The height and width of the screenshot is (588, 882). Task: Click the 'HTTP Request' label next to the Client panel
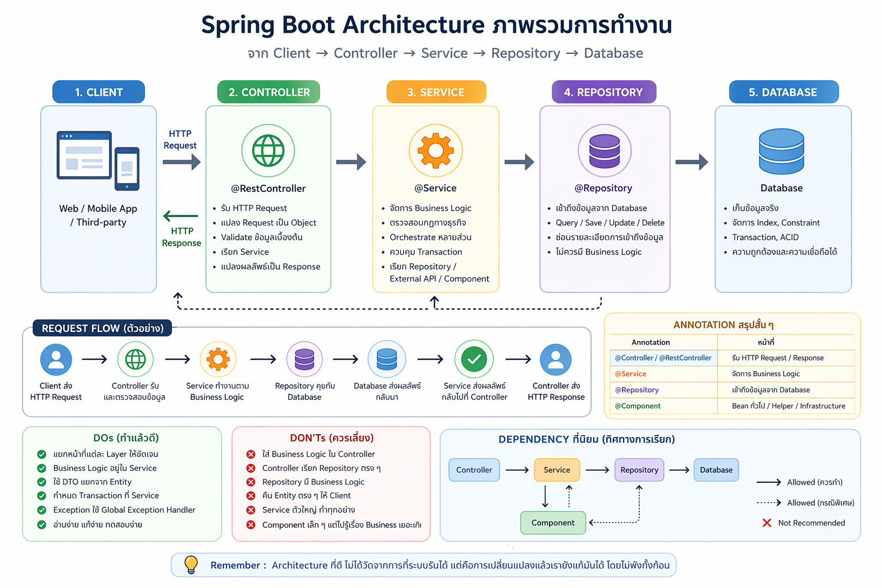pos(180,140)
